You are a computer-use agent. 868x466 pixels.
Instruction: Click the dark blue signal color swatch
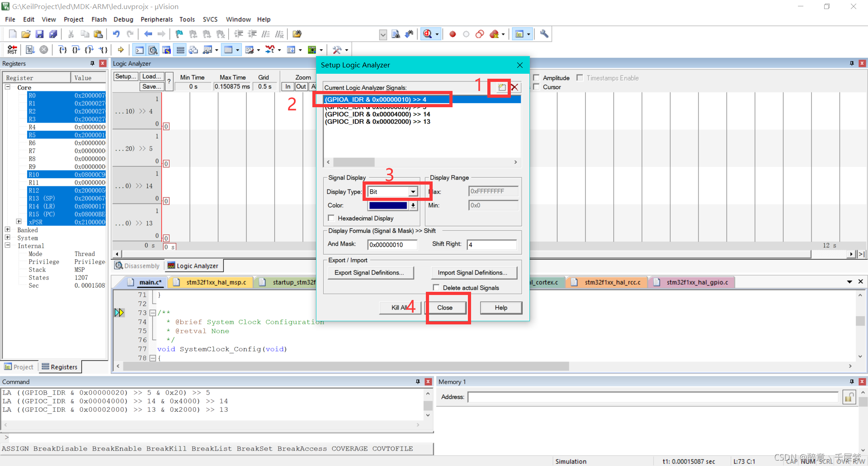[389, 205]
